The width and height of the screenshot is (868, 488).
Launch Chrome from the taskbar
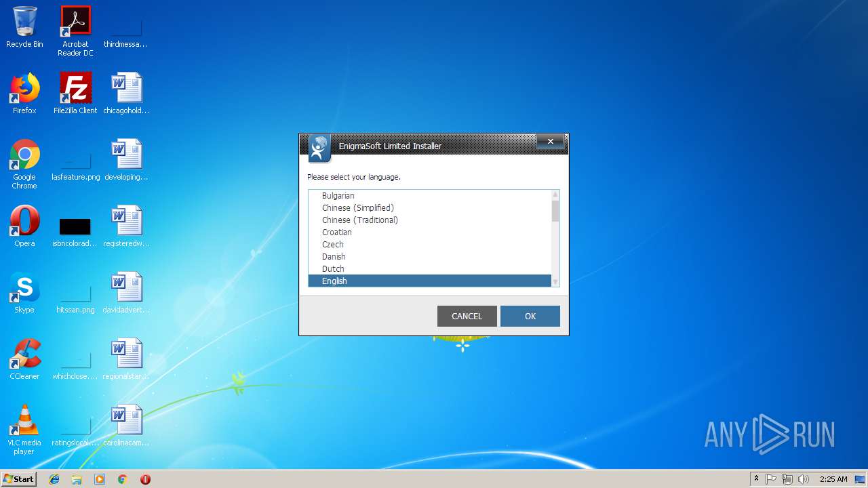122,479
